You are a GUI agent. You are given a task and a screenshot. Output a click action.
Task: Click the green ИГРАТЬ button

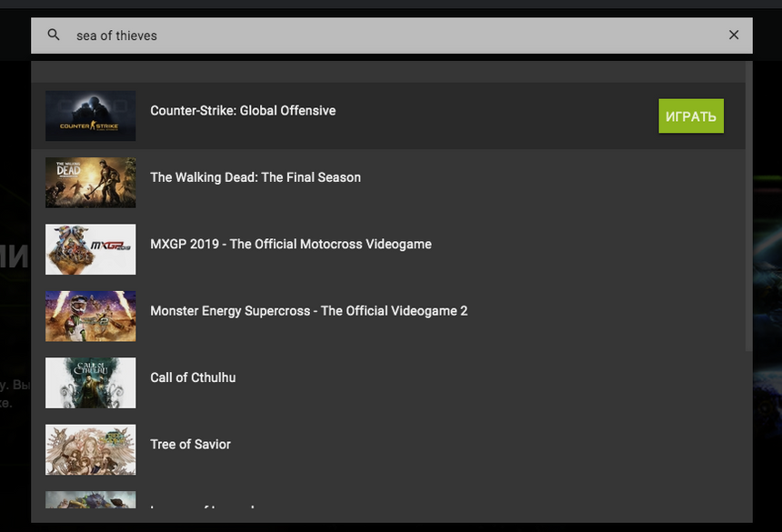[691, 115]
